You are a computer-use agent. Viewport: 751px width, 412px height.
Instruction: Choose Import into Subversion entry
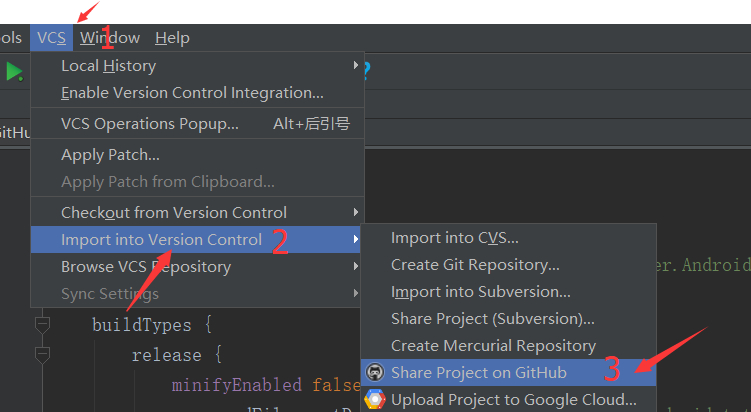pyautogui.click(x=481, y=292)
